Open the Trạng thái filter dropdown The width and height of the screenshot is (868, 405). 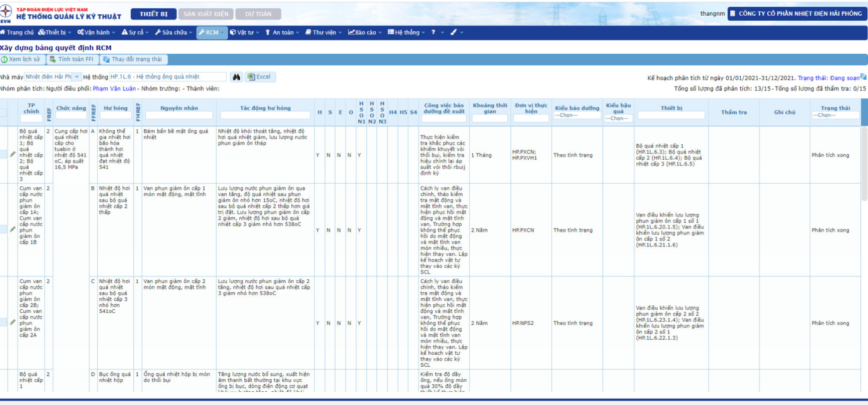tap(835, 115)
